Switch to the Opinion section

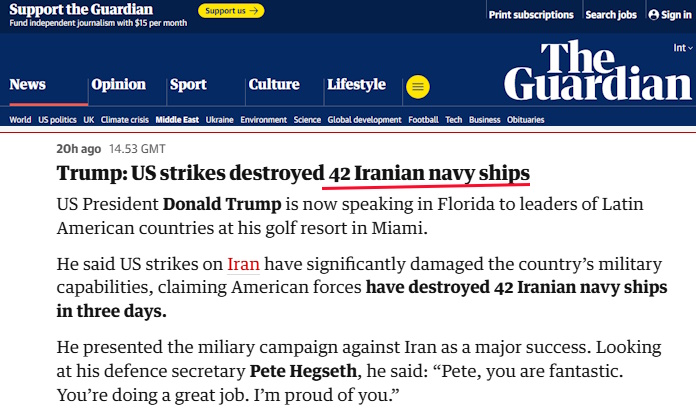(x=118, y=85)
